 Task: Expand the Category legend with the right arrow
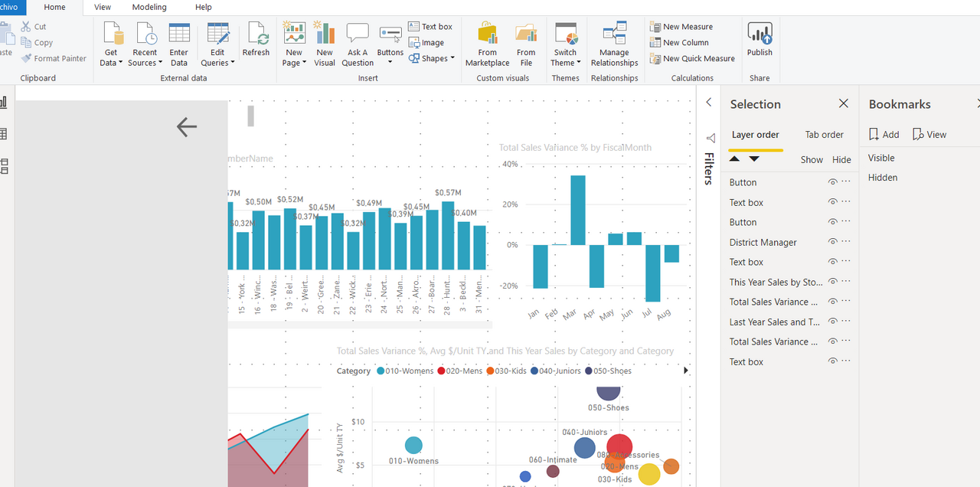[x=686, y=370]
